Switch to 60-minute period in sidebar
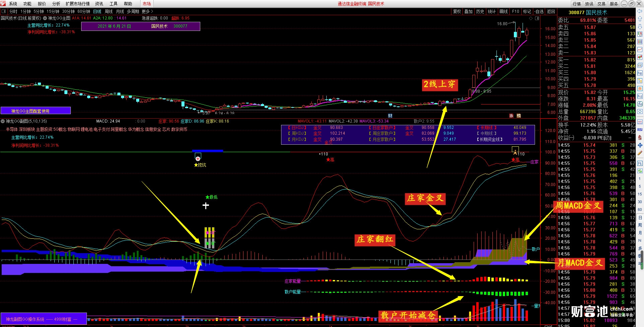 click(640, 209)
